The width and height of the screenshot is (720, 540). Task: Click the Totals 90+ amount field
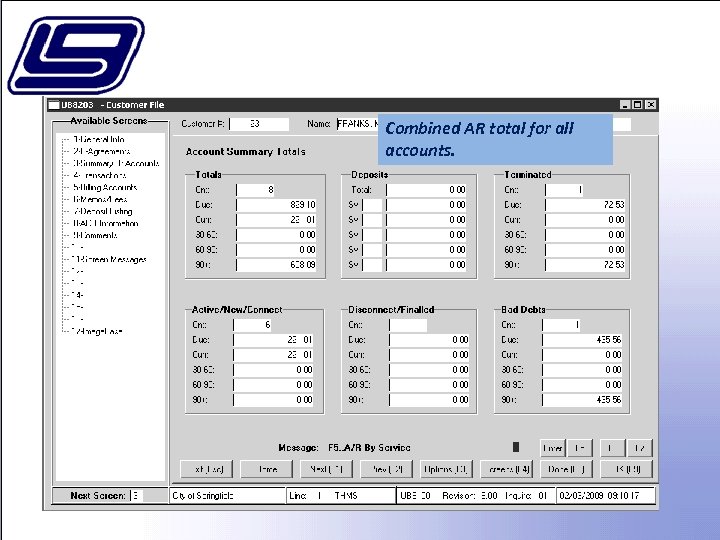(276, 265)
